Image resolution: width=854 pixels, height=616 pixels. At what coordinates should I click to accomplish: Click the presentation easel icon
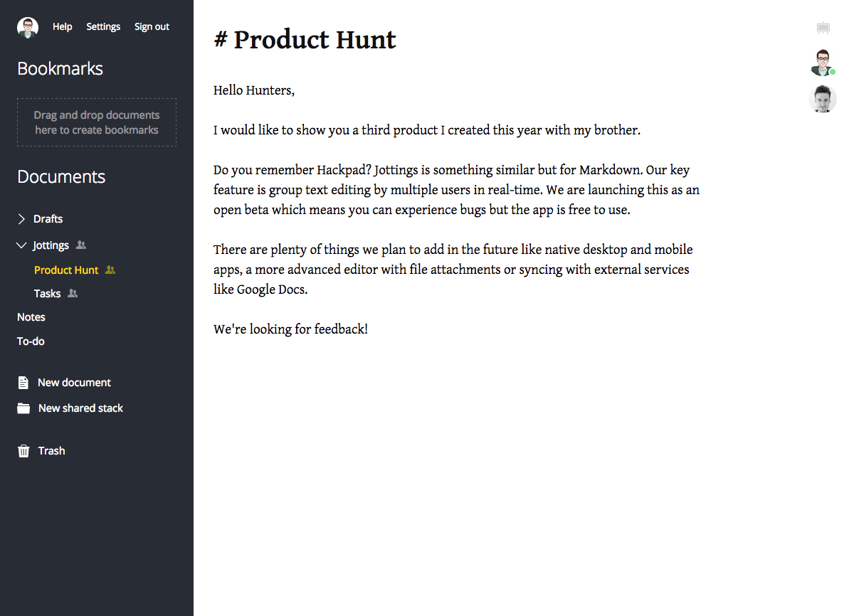(x=823, y=28)
